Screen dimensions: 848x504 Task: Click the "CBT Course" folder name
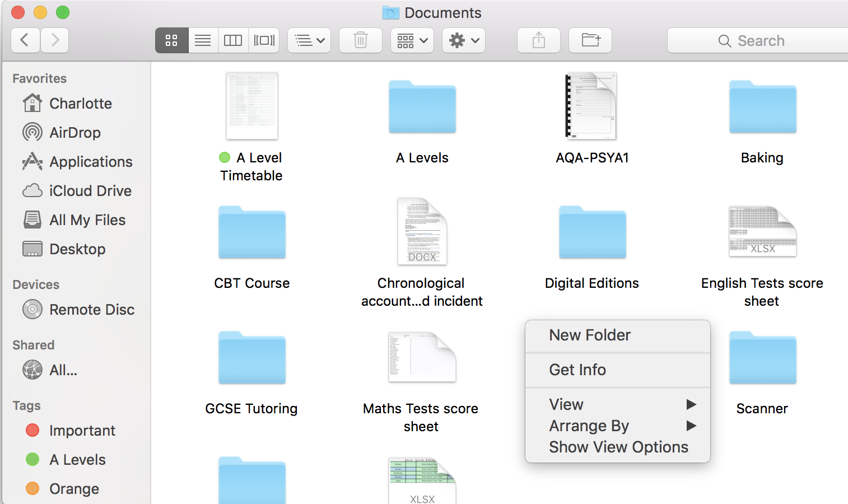[252, 283]
